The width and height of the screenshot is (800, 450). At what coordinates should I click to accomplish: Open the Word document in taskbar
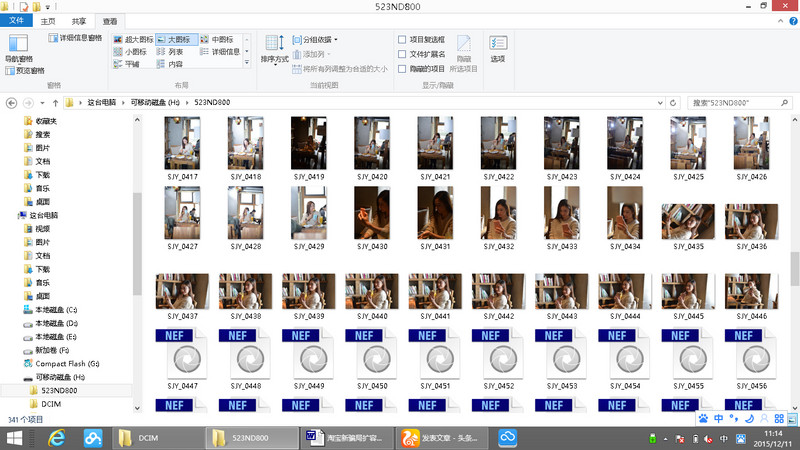[x=347, y=438]
